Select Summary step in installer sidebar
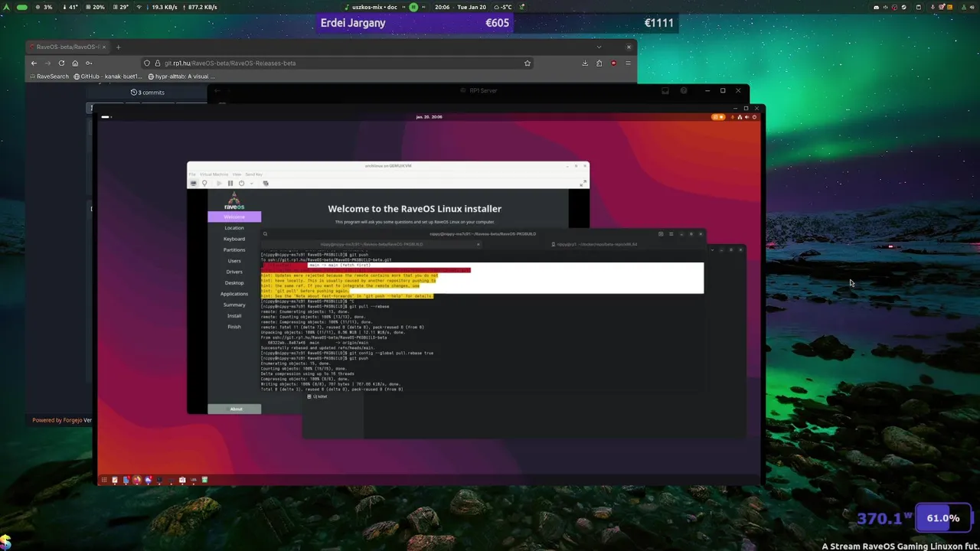Image resolution: width=980 pixels, height=551 pixels. click(234, 305)
